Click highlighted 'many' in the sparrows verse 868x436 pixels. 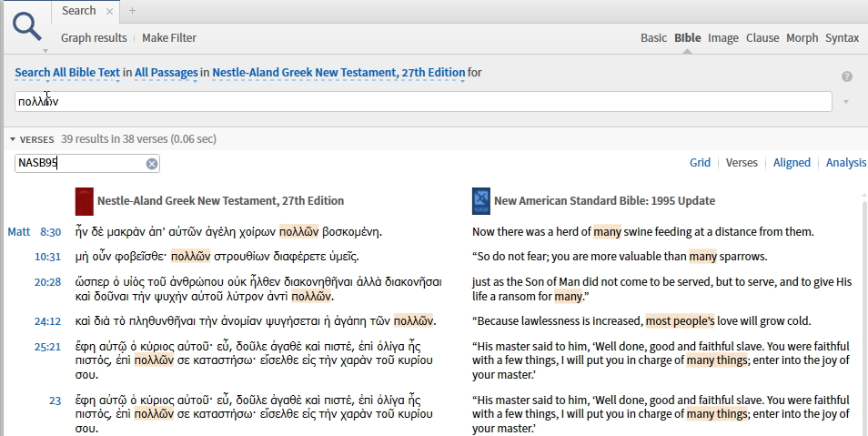pos(702,257)
